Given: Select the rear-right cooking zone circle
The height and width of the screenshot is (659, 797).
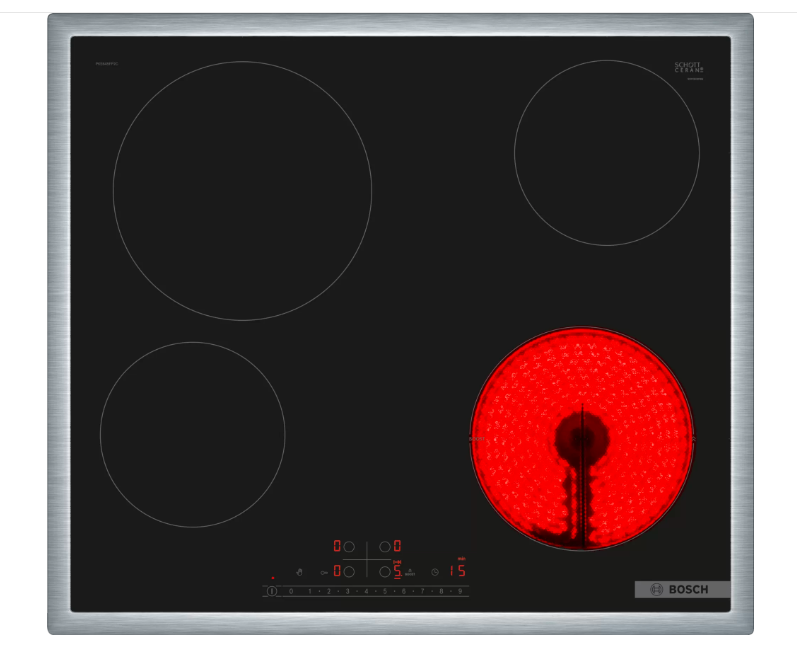Looking at the screenshot, I should 385,547.
